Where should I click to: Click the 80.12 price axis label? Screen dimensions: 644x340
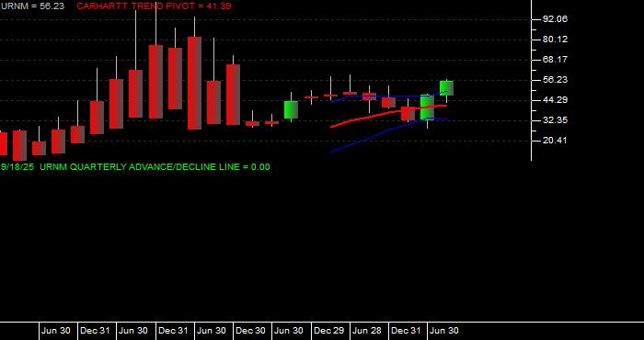coord(555,40)
